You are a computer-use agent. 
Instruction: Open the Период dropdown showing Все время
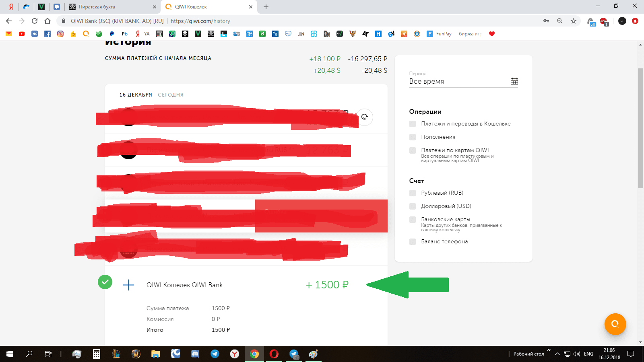click(459, 81)
